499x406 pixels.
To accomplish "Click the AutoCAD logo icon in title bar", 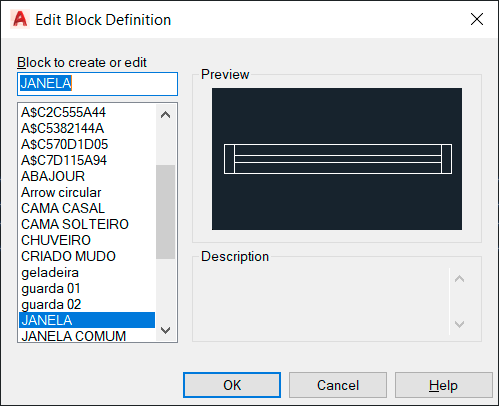I will tap(20, 19).
